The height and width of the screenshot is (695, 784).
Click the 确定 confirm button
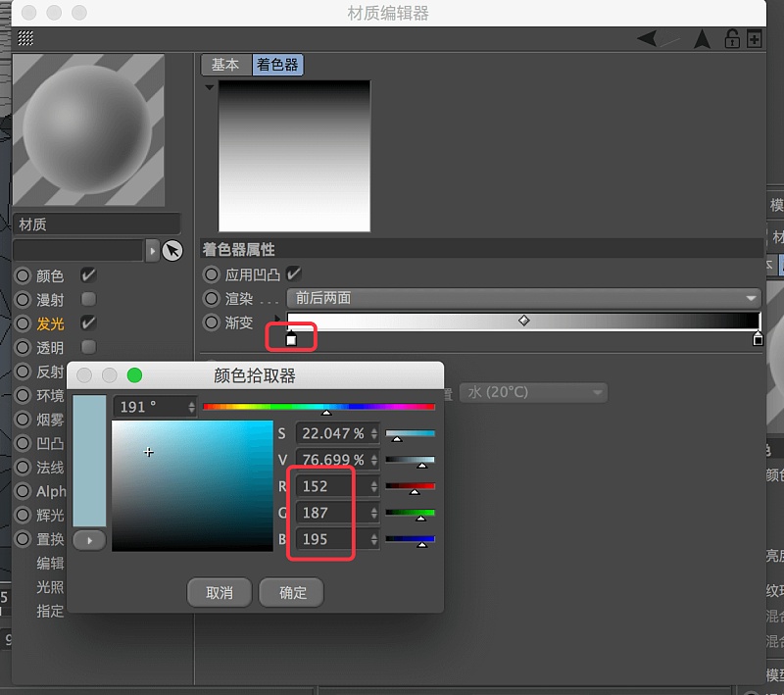coord(292,593)
